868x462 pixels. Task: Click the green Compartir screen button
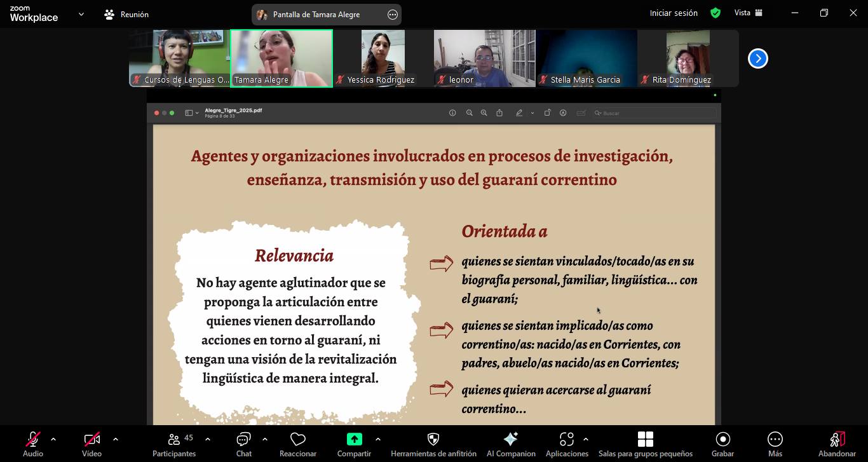(354, 444)
